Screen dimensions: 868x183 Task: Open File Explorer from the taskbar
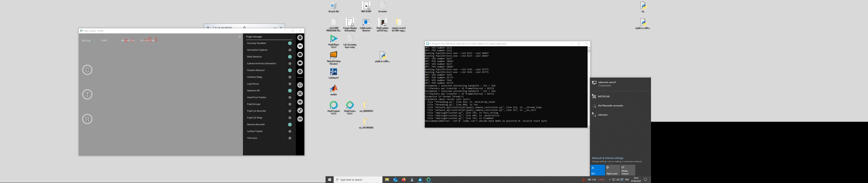(x=387, y=180)
